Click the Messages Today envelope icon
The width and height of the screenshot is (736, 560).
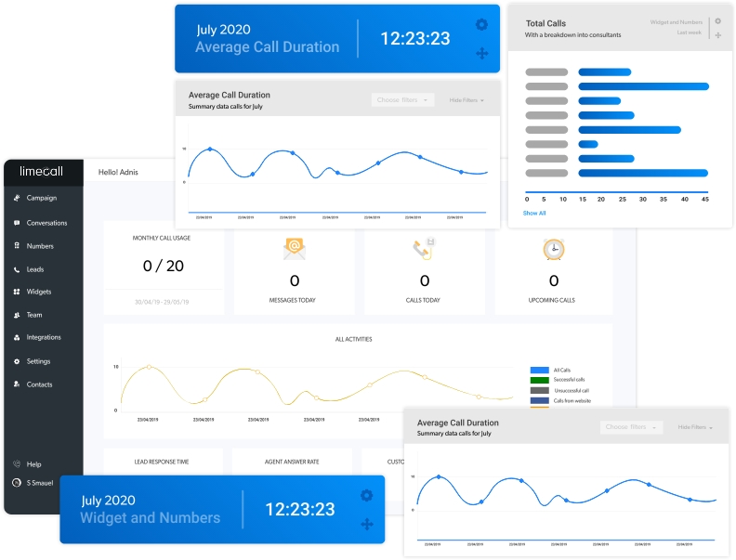coord(295,249)
